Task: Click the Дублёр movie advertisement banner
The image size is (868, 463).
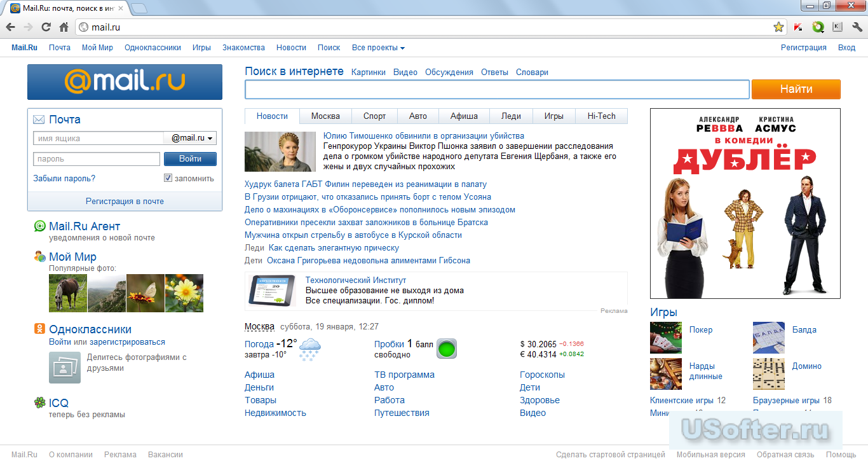Action: (745, 204)
